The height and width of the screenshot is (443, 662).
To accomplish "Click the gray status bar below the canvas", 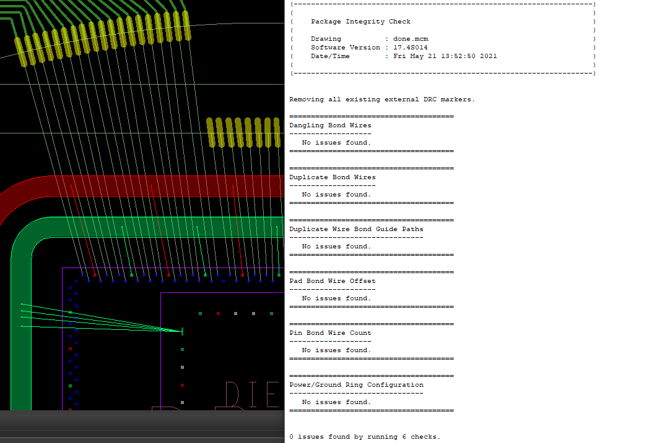I will click(x=142, y=427).
